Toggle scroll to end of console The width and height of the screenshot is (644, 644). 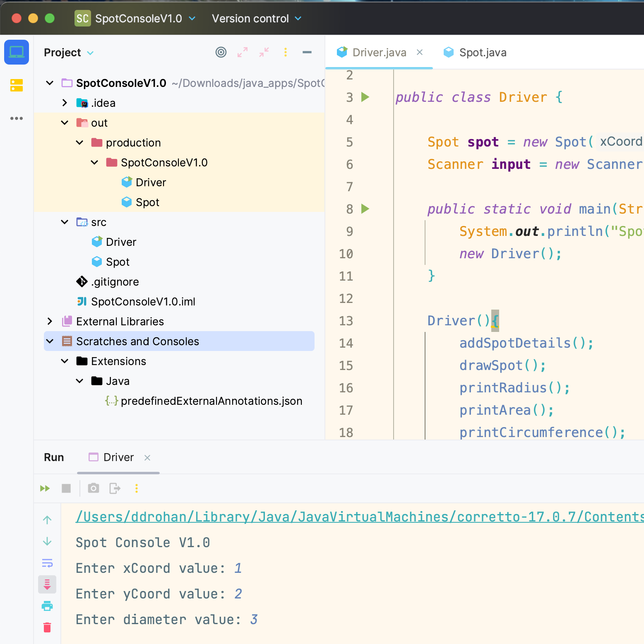point(47,584)
